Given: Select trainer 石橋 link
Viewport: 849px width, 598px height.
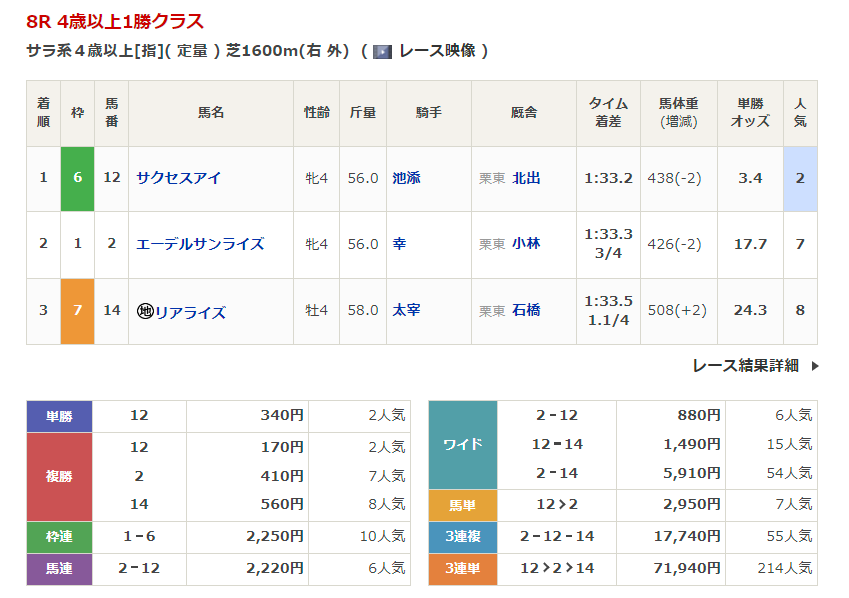Looking at the screenshot, I should tap(526, 311).
